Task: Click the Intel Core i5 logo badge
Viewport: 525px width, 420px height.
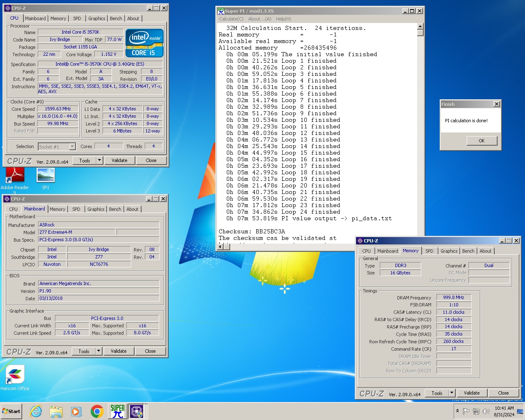Action: point(145,43)
